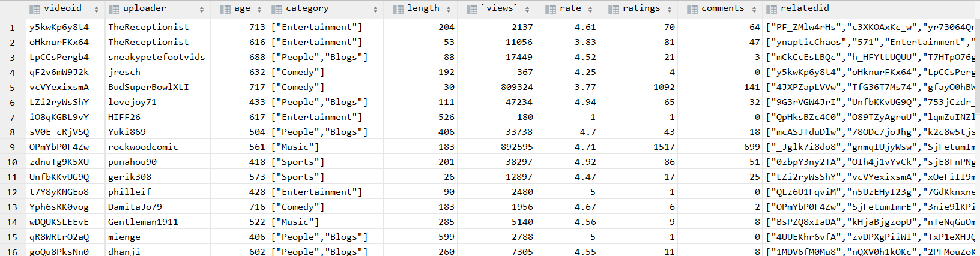Click the table icon beside rate header
The width and height of the screenshot is (980, 256).
[550, 9]
